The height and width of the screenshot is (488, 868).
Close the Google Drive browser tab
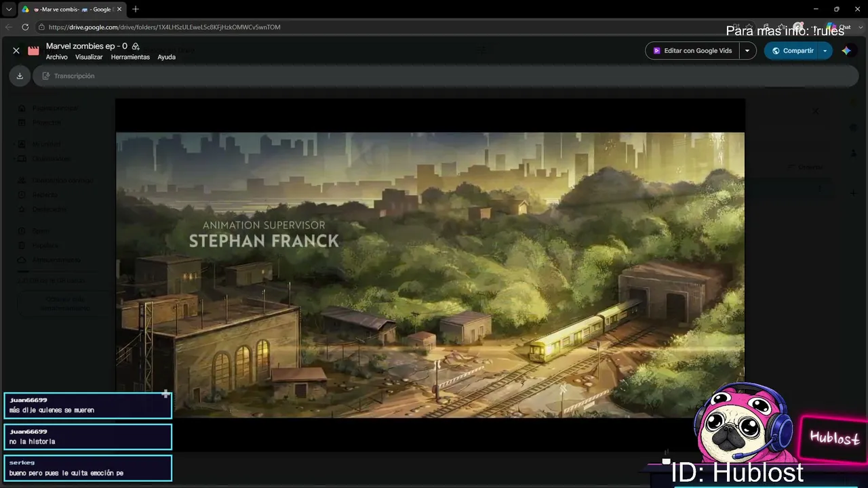click(119, 9)
